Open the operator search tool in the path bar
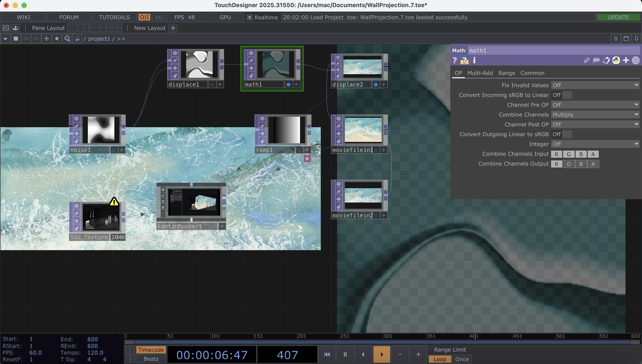This screenshot has height=364, width=642. [67, 39]
